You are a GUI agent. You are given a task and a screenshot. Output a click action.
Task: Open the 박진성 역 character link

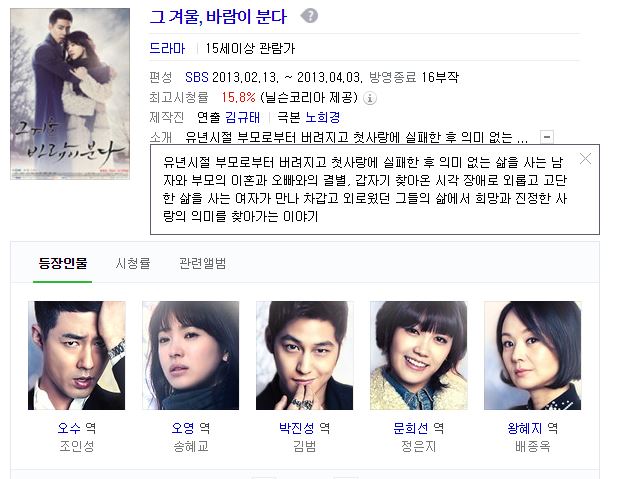[305, 428]
